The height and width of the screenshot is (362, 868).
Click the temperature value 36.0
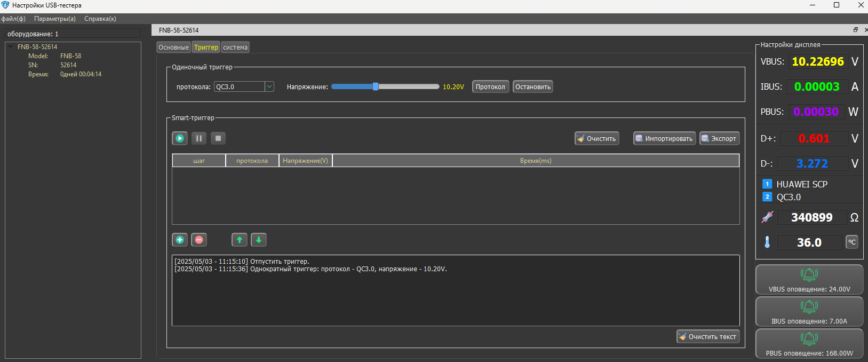809,242
